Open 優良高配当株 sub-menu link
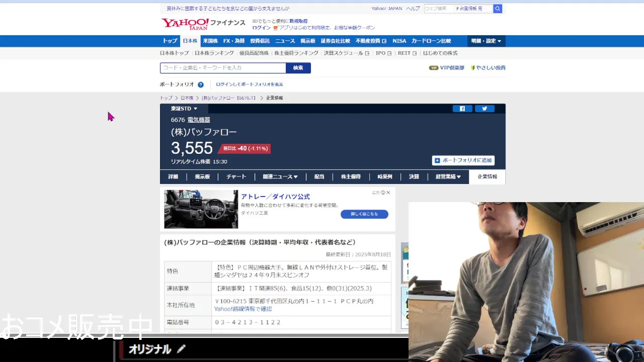The width and height of the screenshot is (644, 362). click(254, 53)
